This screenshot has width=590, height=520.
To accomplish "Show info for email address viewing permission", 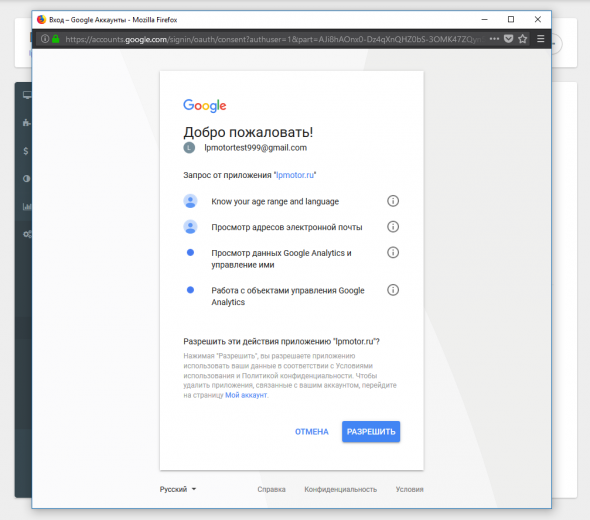I will [x=393, y=227].
